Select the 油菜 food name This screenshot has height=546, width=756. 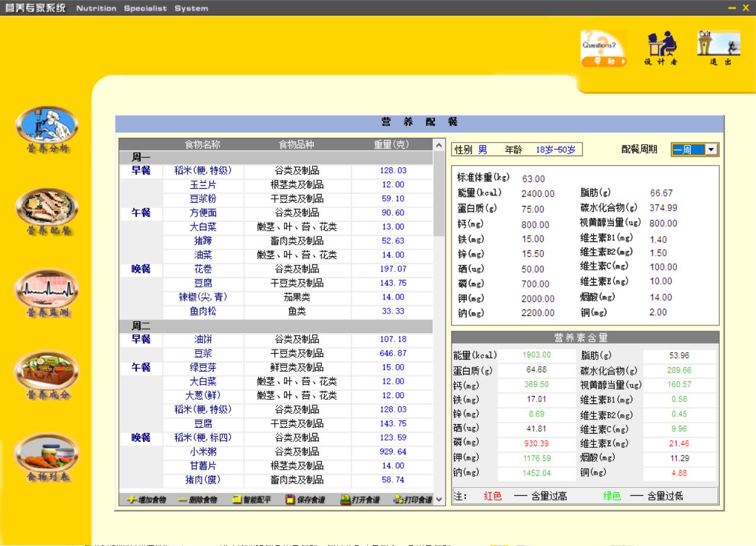202,255
